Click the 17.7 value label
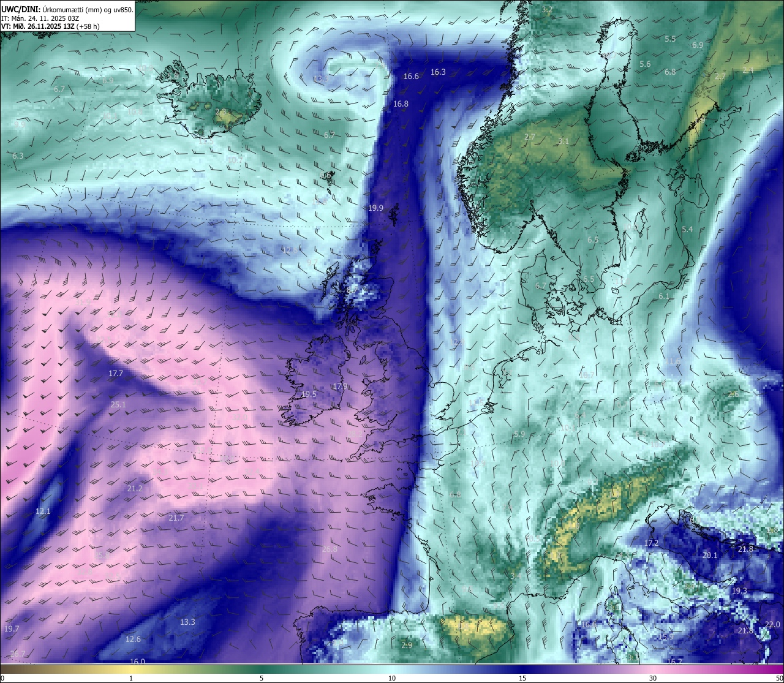This screenshot has width=784, height=683. [115, 373]
